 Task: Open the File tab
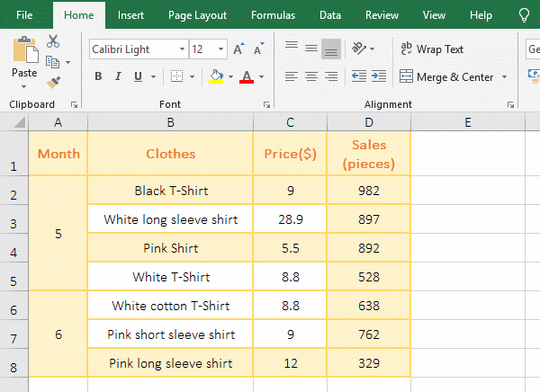[24, 15]
